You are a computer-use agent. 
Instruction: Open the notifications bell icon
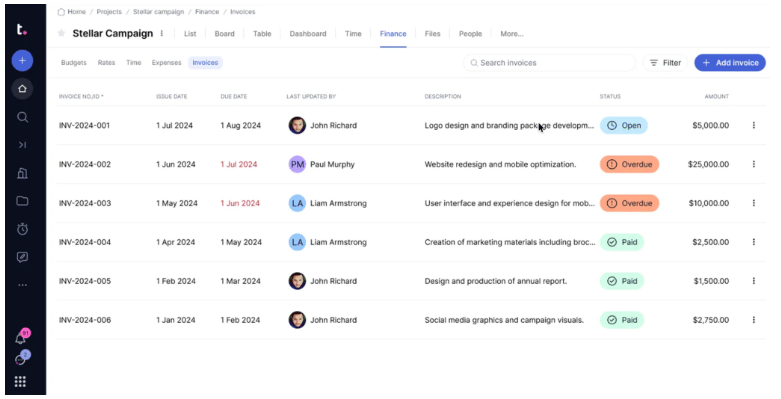point(21,338)
